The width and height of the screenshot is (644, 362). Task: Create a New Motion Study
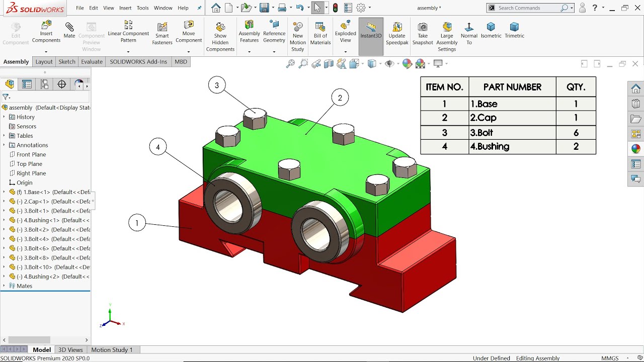click(298, 37)
